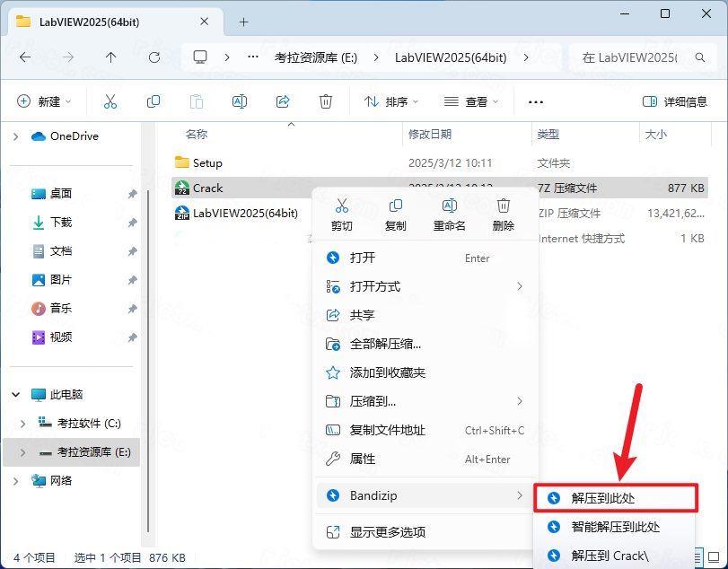Screen dimensions: 728x569
Task: Click the Rename icon in the toolbar
Action: tap(239, 101)
